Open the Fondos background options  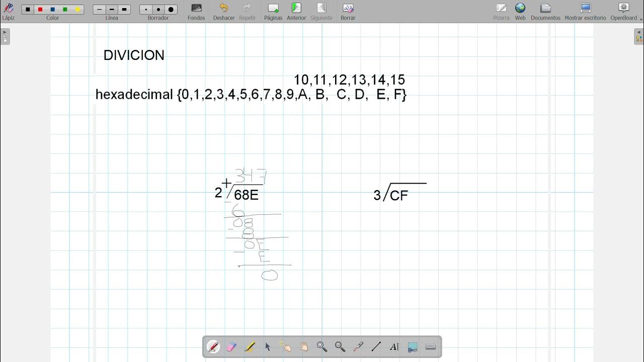click(196, 11)
